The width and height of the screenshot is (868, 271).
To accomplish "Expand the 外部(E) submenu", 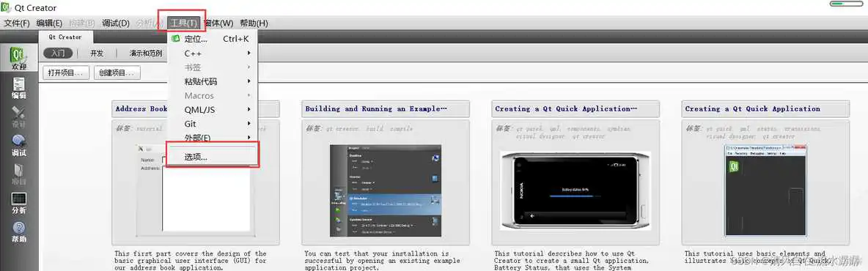I will click(213, 137).
